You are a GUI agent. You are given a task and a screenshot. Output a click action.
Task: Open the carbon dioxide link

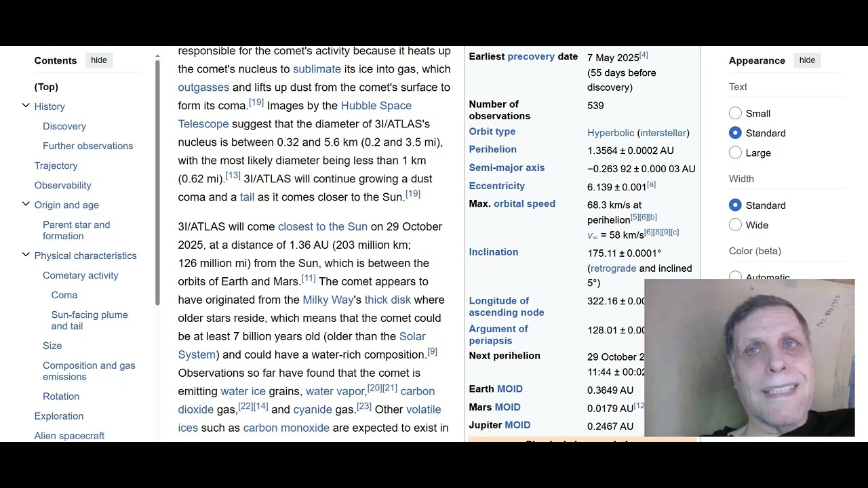coord(307,401)
